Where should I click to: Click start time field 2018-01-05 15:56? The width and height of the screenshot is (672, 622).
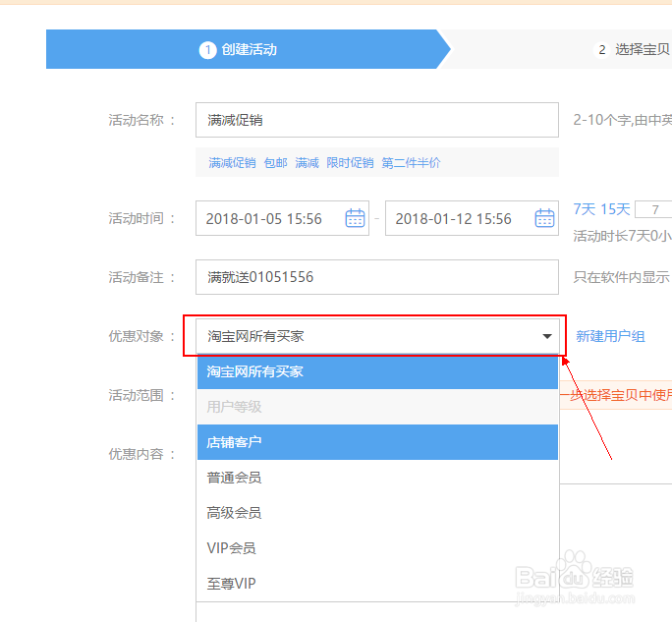coord(282,218)
